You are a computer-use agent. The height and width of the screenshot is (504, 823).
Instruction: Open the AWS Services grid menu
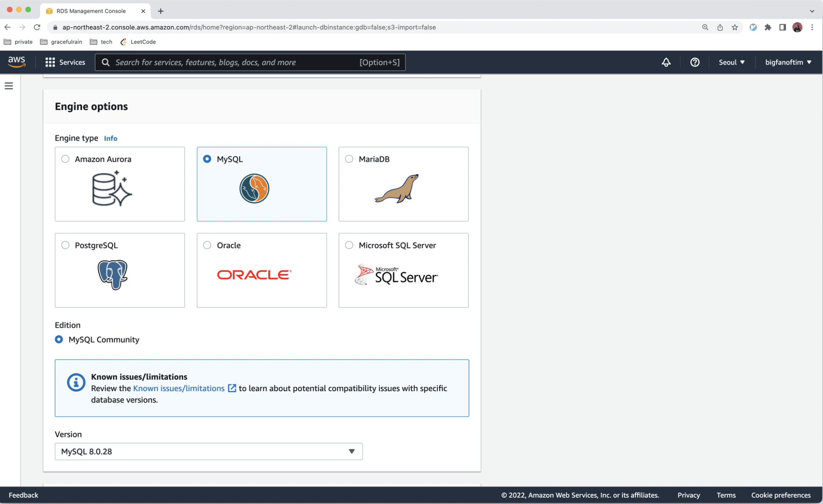[x=65, y=62]
